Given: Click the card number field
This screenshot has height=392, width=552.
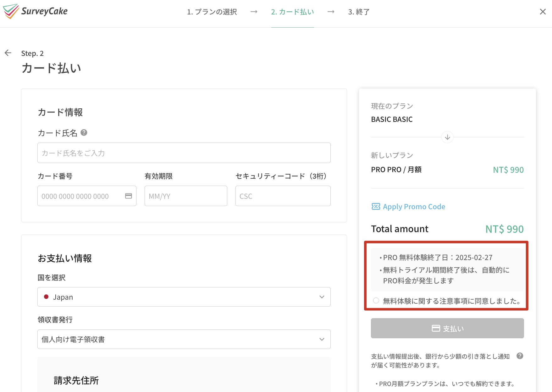Looking at the screenshot, I should click(87, 196).
